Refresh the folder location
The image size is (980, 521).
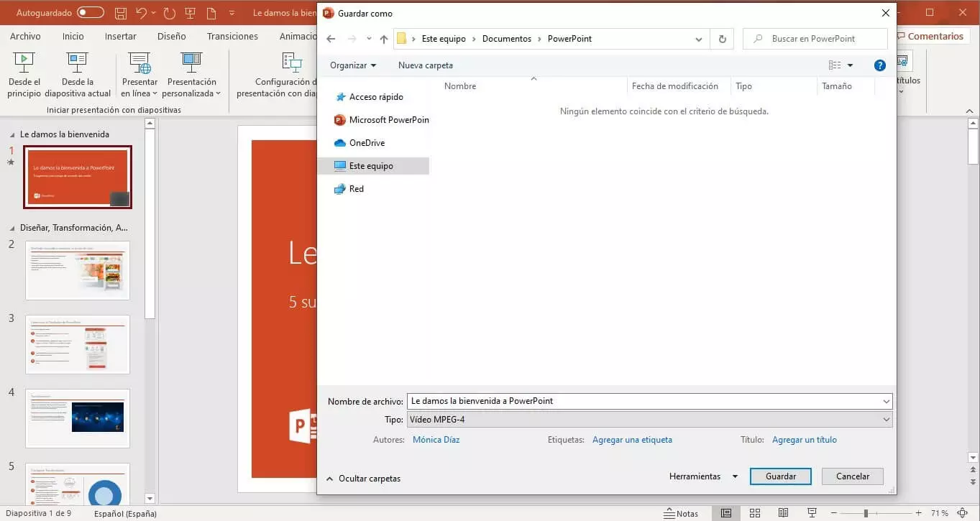pyautogui.click(x=721, y=39)
